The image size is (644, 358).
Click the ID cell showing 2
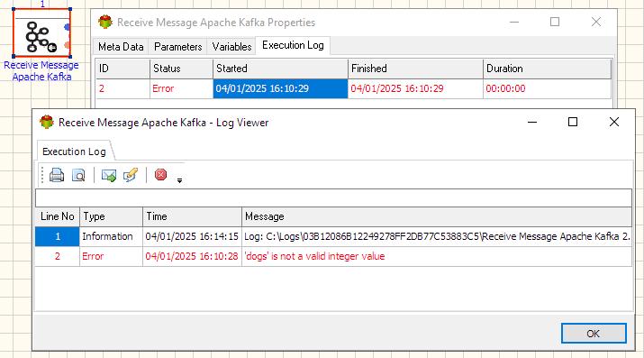point(122,88)
